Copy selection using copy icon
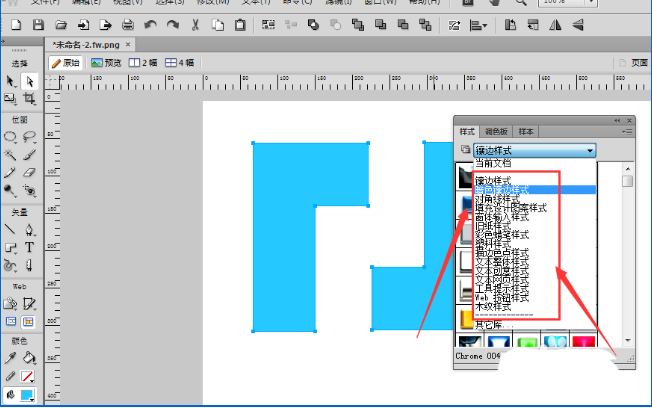Screen dimensions: 652x408 [218, 25]
